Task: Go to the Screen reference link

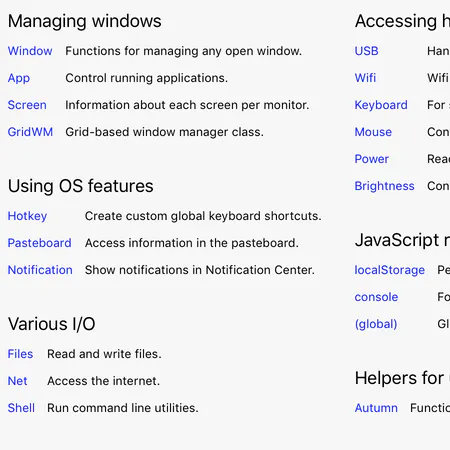Action: tap(27, 105)
